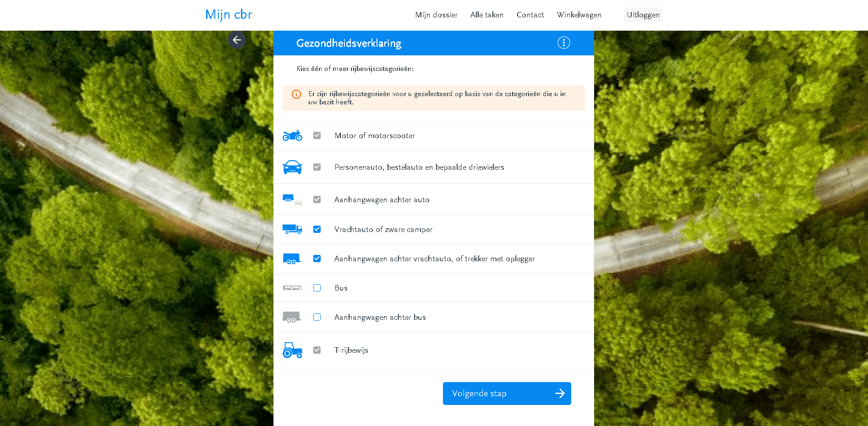Open Alle taken menu item
This screenshot has width=868, height=426.
[487, 15]
